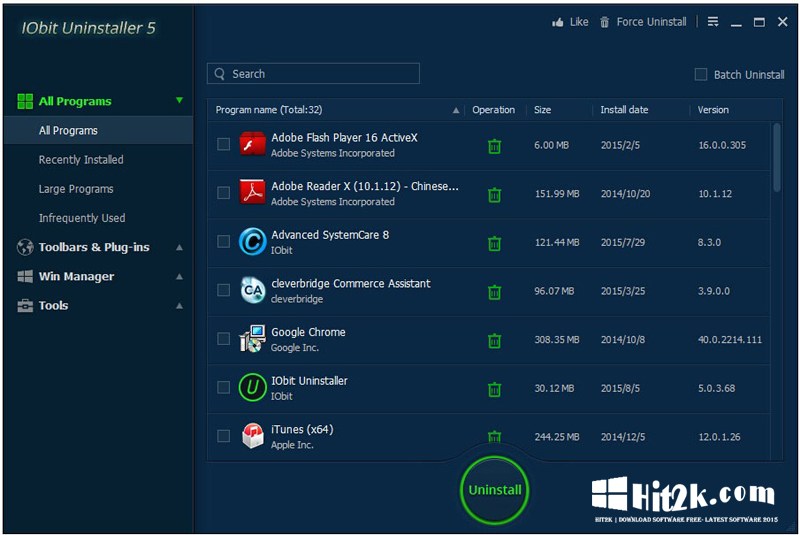Click the Force Uninstall button
The image size is (800, 535).
pyautogui.click(x=643, y=22)
